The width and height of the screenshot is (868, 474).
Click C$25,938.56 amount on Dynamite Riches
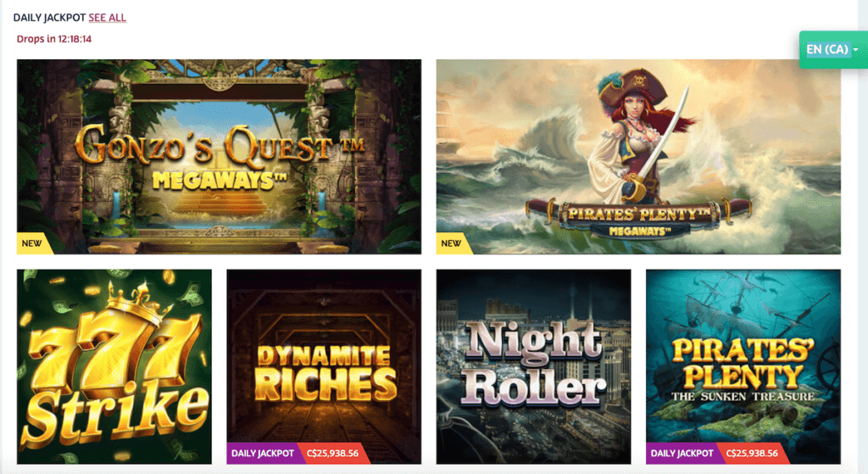pos(332,453)
